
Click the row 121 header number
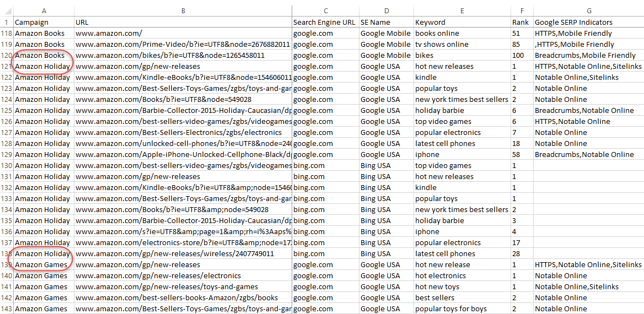[x=7, y=67]
